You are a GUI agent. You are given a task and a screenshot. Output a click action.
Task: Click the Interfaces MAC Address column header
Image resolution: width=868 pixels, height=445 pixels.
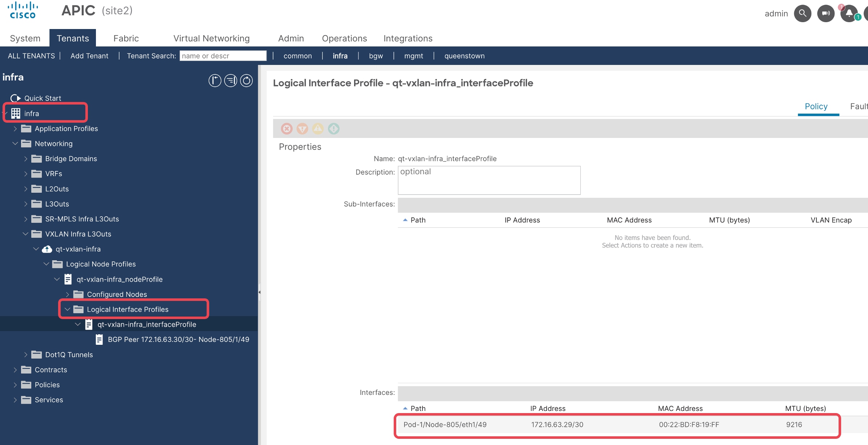[680, 408]
